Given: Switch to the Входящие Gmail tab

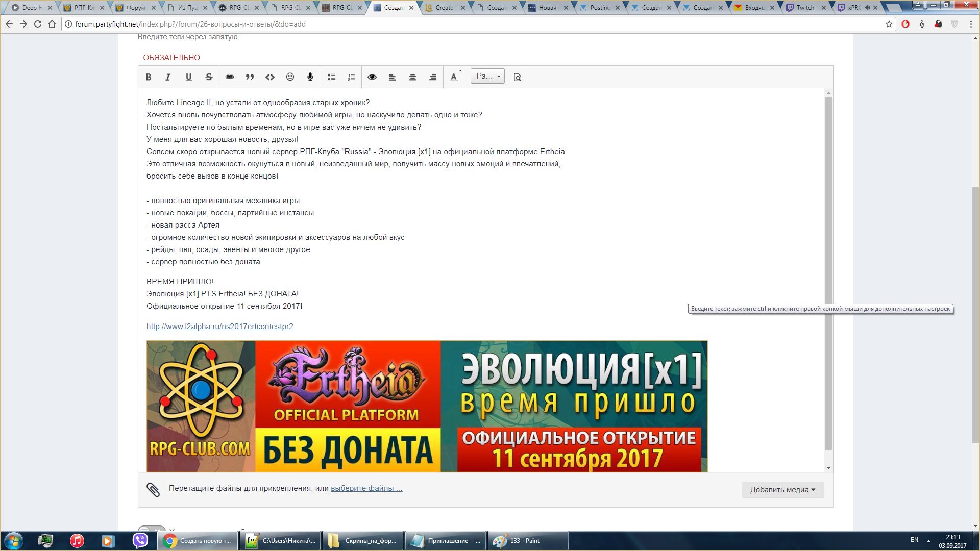Looking at the screenshot, I should (753, 8).
